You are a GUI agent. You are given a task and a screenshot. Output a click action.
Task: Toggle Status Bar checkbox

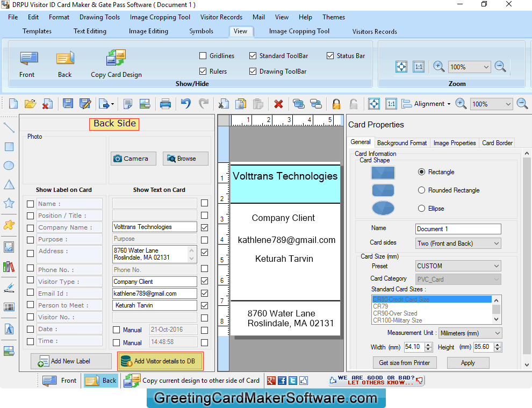click(330, 56)
